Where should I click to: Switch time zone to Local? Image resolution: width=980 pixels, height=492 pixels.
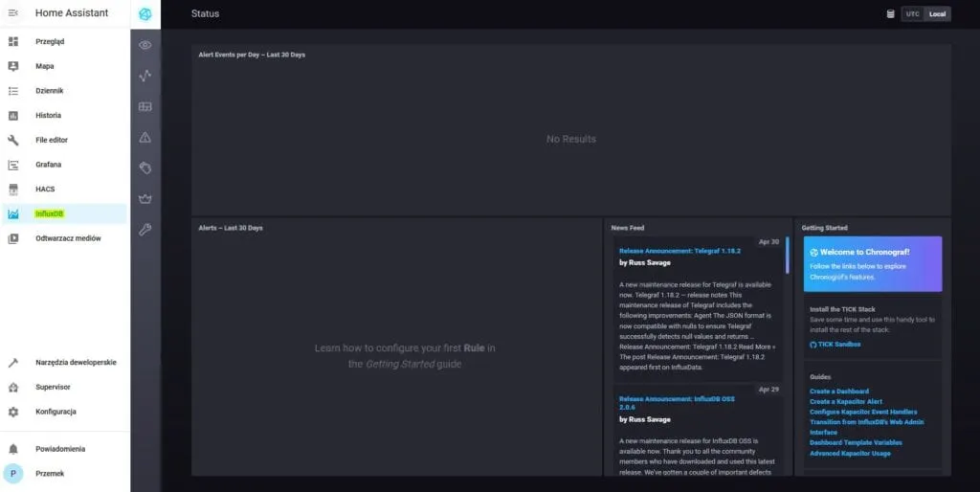coord(938,13)
